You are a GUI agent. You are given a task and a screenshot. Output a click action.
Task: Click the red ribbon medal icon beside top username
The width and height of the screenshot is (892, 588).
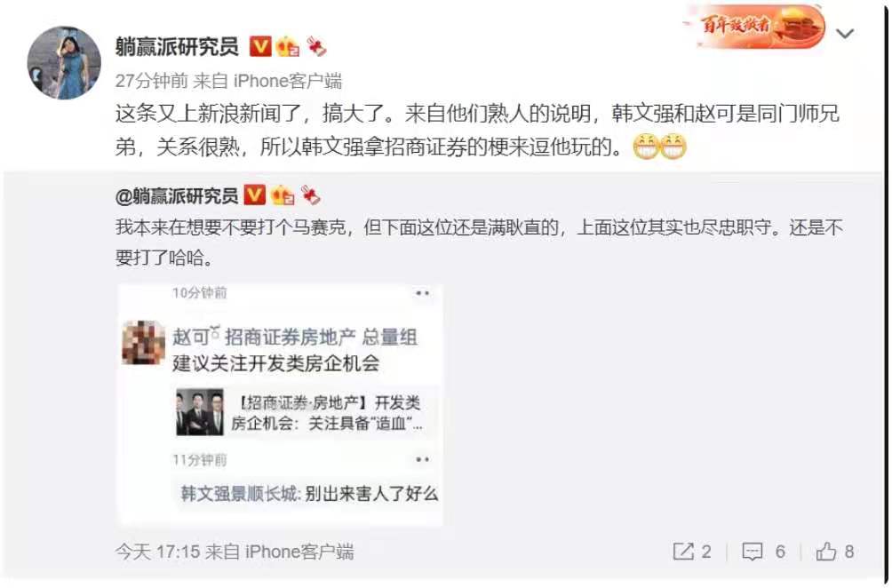pos(316,46)
